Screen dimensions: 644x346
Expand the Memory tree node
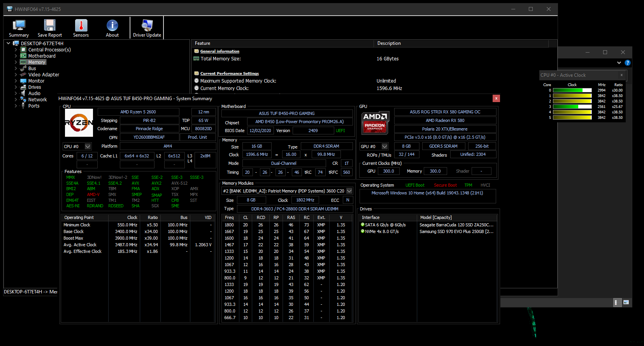pyautogui.click(x=16, y=62)
